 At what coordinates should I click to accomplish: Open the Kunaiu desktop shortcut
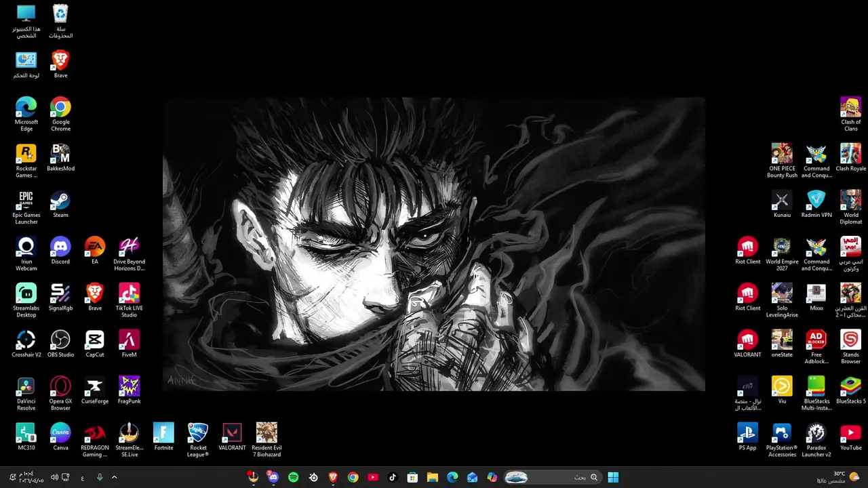pos(782,204)
